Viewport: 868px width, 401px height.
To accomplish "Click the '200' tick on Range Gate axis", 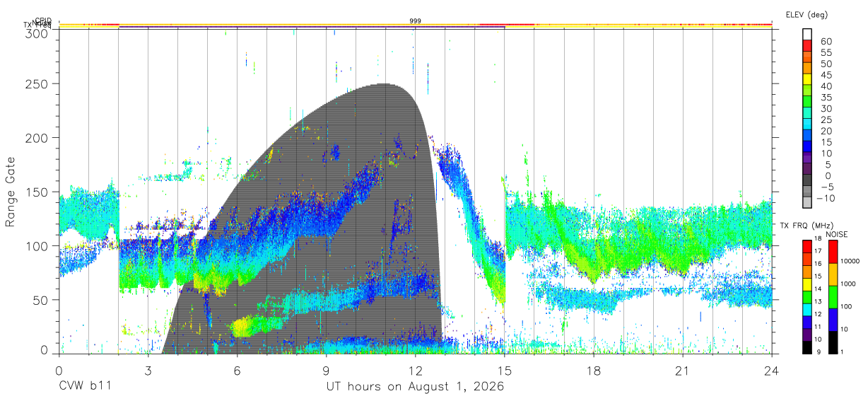I will [37, 137].
